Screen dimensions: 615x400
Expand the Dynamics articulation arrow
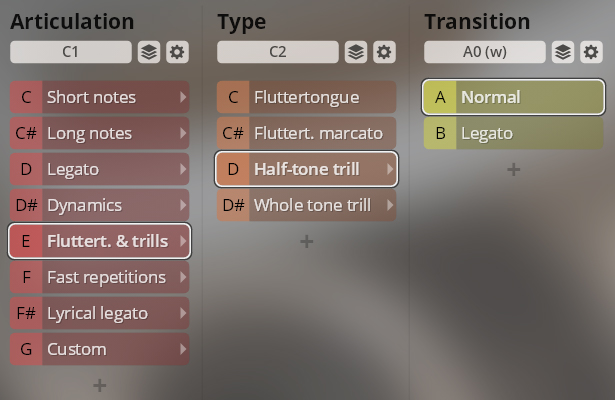[x=182, y=205]
